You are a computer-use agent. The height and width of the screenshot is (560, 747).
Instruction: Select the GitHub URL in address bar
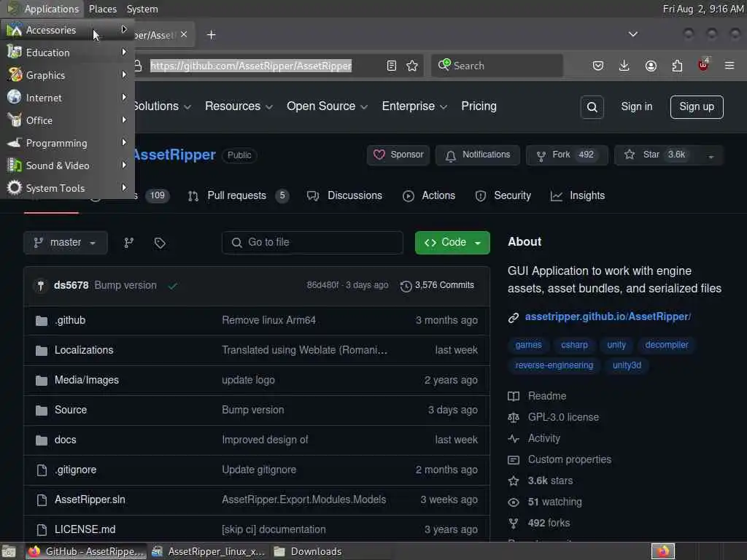tap(251, 66)
